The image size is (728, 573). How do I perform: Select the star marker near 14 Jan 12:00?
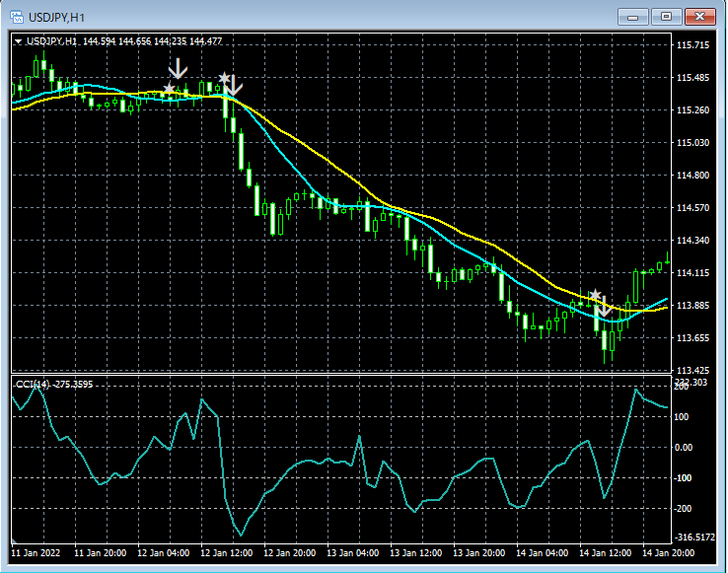point(596,295)
